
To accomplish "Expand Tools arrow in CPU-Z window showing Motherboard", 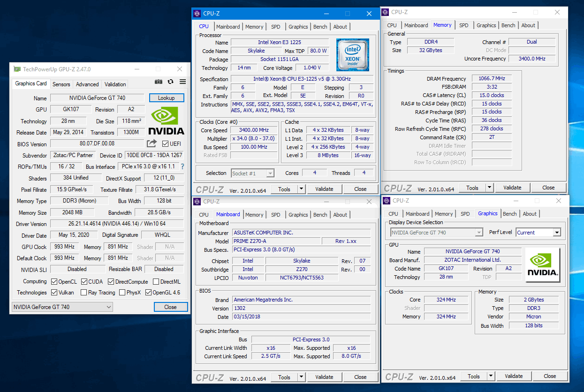I will pos(301,377).
